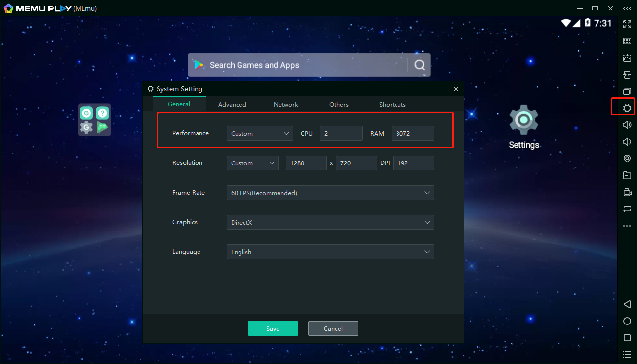Expand the Performance dropdown
This screenshot has width=637, height=364.
pyautogui.click(x=260, y=133)
